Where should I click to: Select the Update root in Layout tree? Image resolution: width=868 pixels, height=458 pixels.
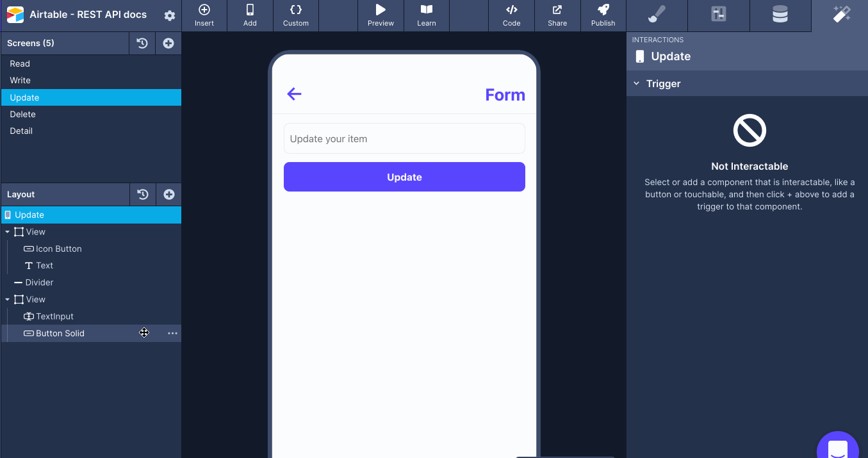[91, 215]
